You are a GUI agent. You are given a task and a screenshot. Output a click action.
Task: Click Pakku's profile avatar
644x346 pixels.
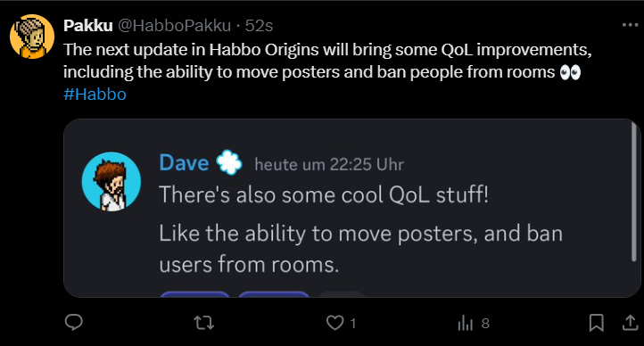(32, 37)
